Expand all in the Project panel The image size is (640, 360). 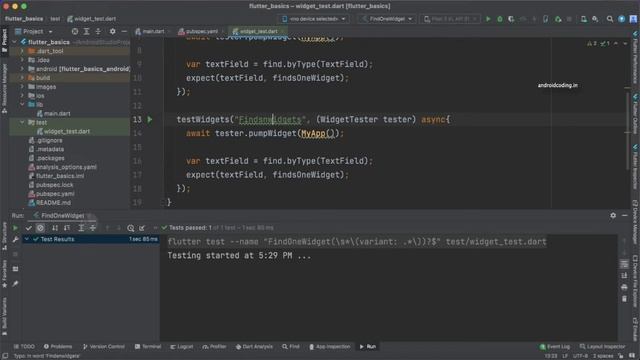click(87, 31)
